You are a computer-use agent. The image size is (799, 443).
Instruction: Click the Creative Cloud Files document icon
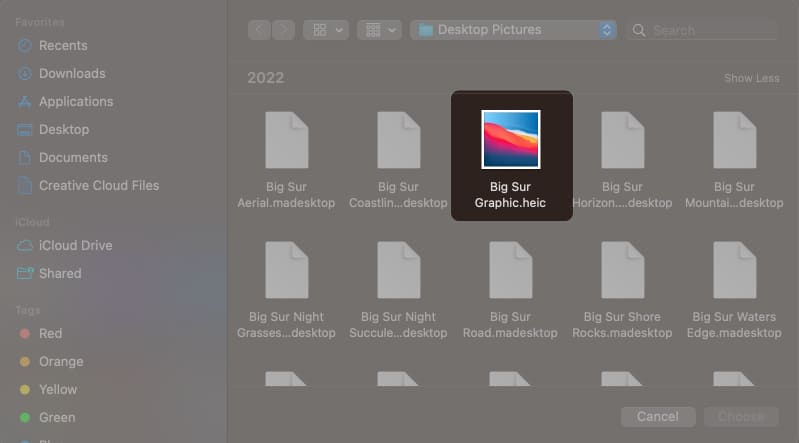pos(24,186)
